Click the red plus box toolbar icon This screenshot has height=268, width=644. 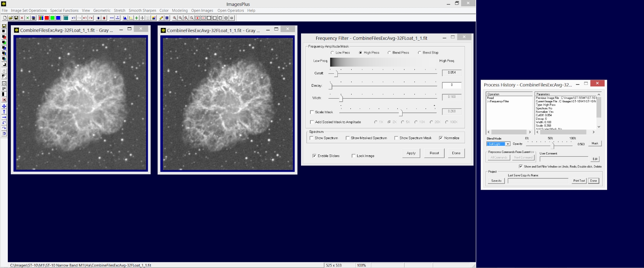click(198, 18)
